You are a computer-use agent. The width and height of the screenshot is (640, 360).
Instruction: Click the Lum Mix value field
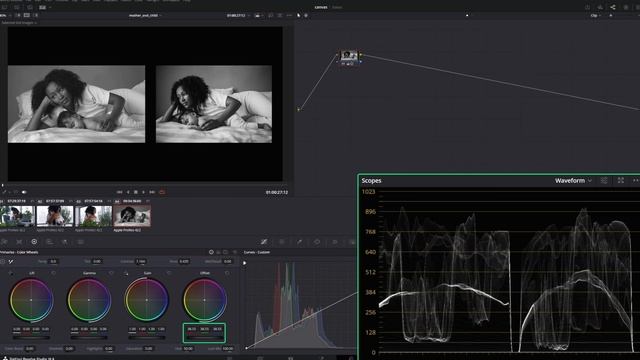pos(228,349)
